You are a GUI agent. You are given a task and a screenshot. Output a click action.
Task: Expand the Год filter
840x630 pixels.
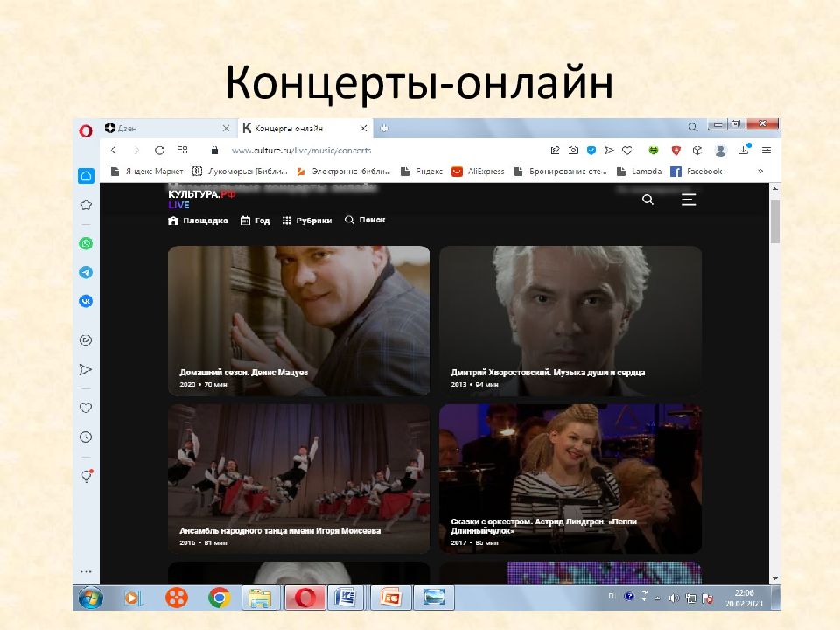(255, 220)
